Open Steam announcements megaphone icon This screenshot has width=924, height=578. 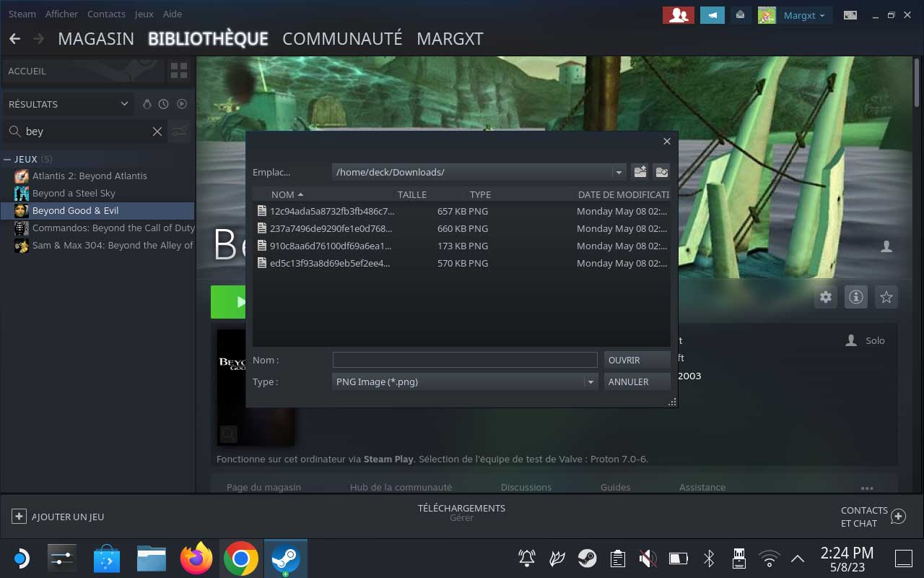[x=712, y=14]
